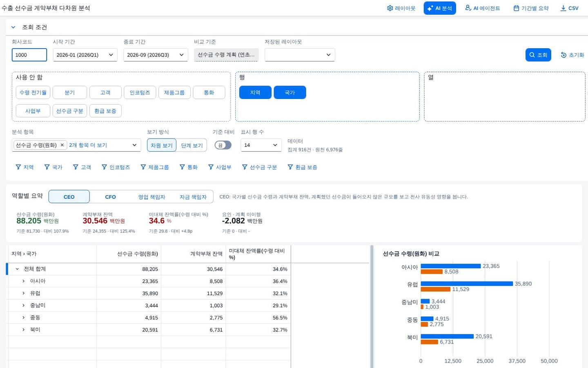This screenshot has height=368, width=588.
Task: Open the 고객 funnel filter
Action: [x=82, y=167]
